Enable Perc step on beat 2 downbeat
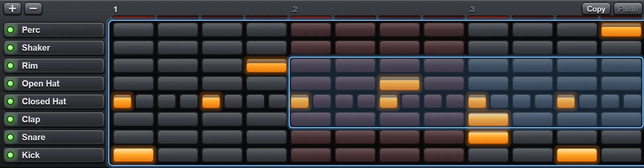Screen dimensions: 644x168 point(311,30)
